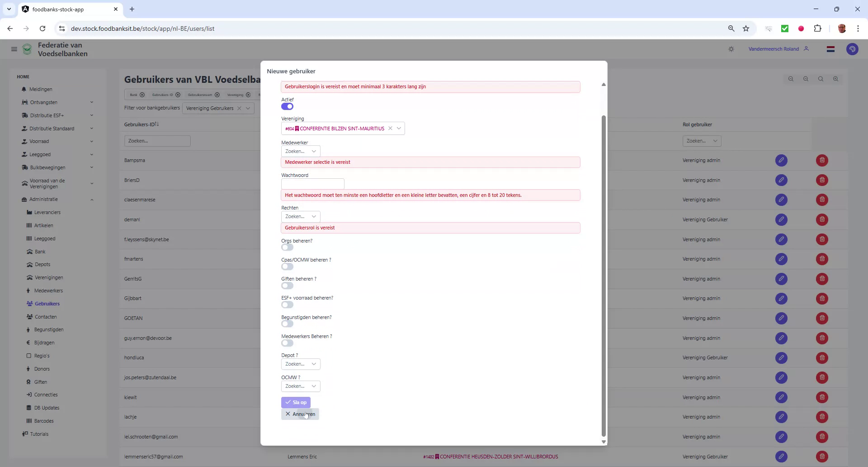Enable the Orgs beheren toggle
The width and height of the screenshot is (868, 467).
[287, 247]
